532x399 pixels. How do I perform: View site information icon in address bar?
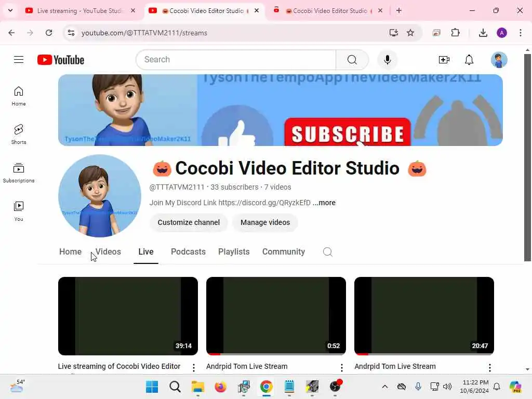tap(71, 33)
